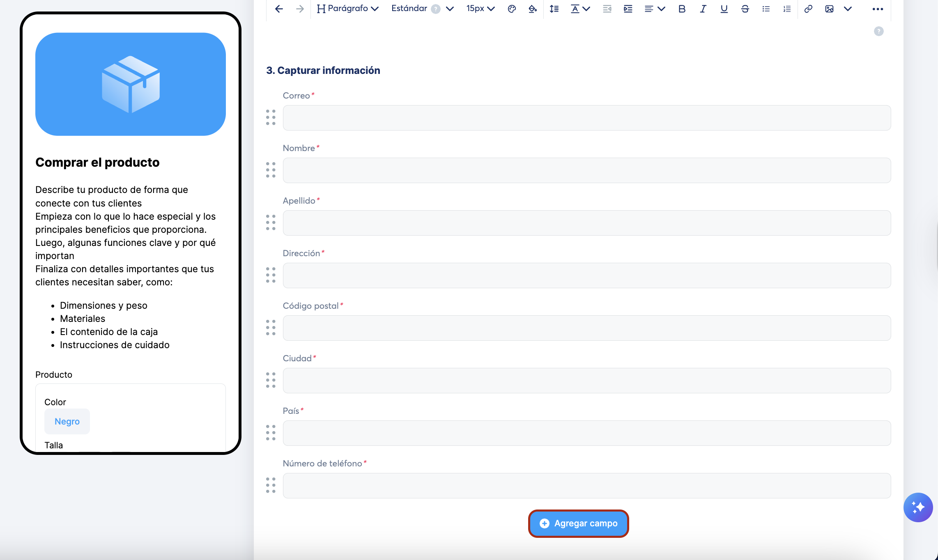The height and width of the screenshot is (560, 938).
Task: Toggle bold formatting
Action: 682,9
